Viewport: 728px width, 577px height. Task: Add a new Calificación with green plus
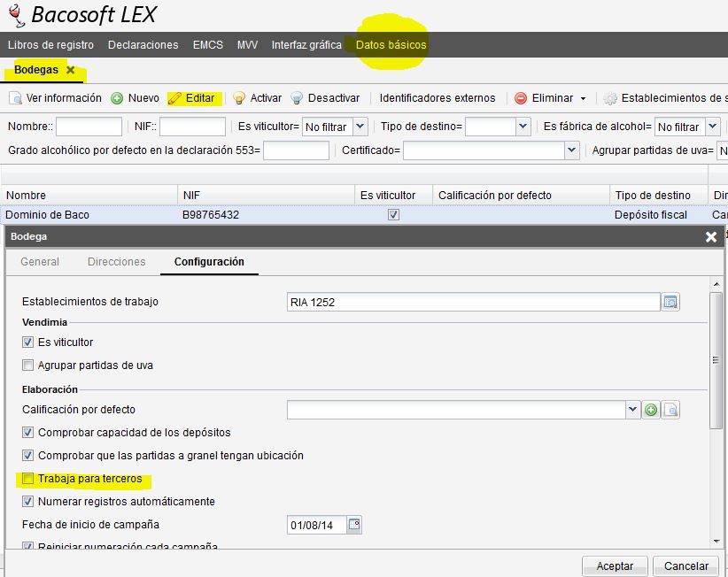(651, 410)
